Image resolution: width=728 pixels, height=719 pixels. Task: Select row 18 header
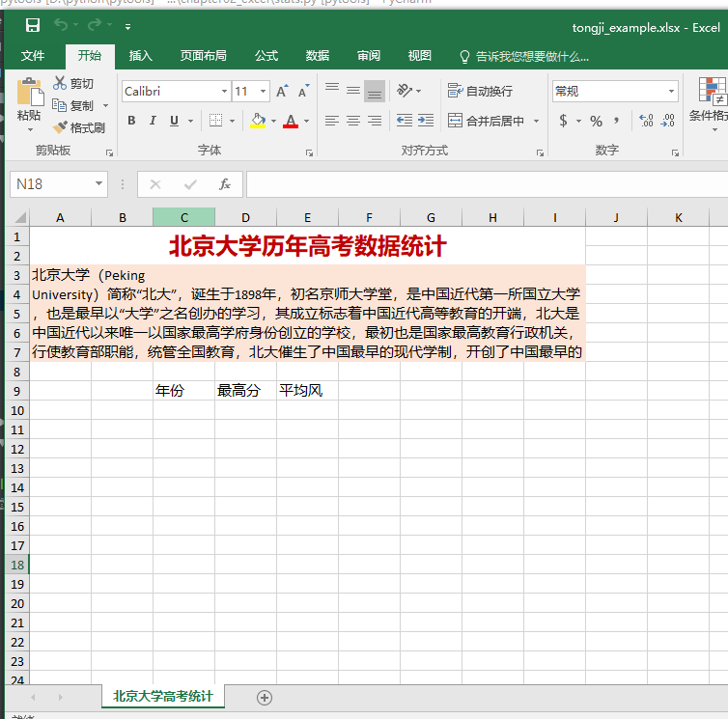click(x=17, y=565)
